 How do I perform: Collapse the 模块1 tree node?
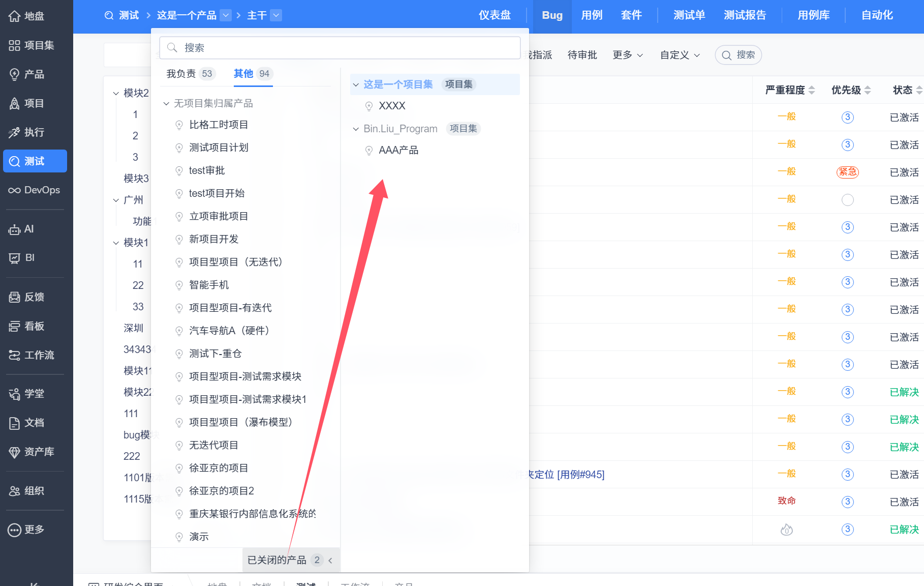click(x=116, y=243)
